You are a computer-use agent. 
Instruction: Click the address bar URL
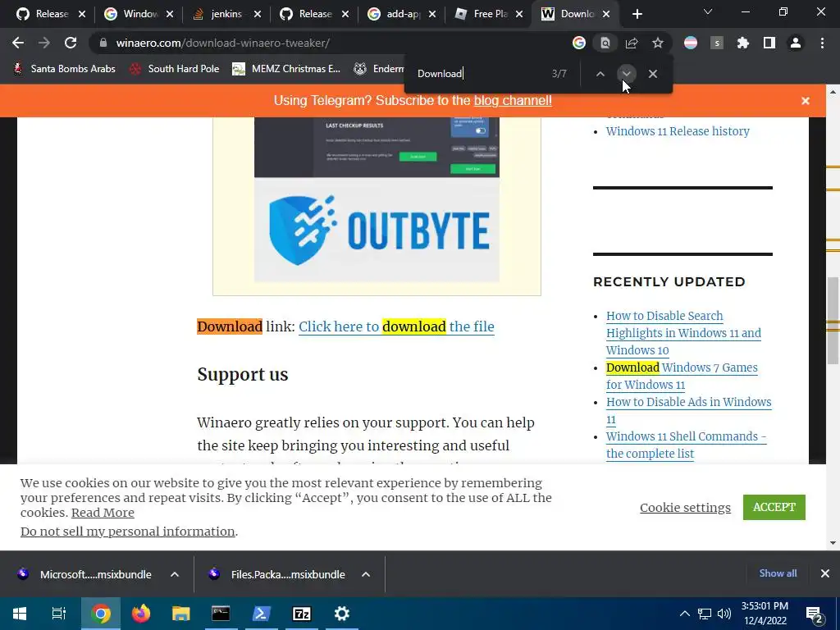(223, 43)
